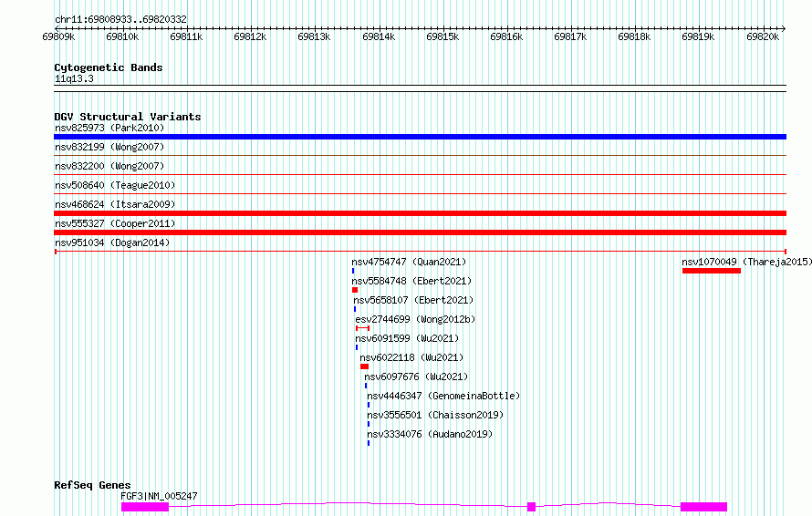
Task: Click the Cytogenetic Bands track title
Action: click(109, 67)
